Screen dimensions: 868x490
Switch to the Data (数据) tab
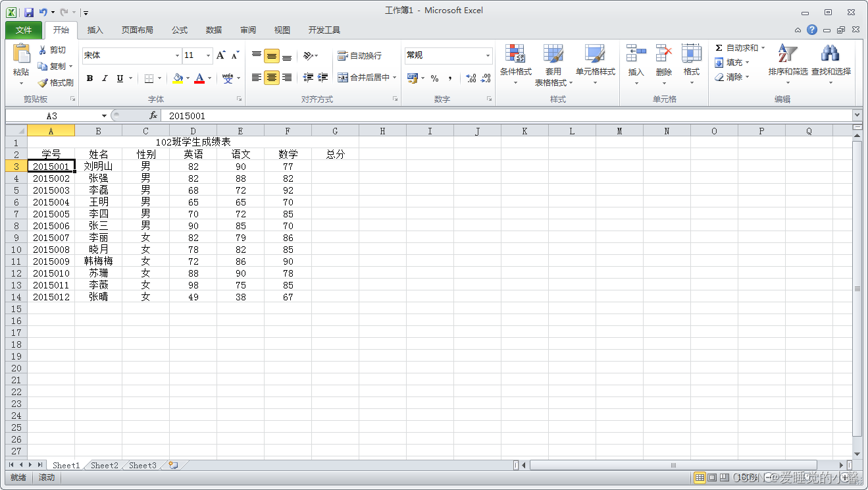point(214,30)
